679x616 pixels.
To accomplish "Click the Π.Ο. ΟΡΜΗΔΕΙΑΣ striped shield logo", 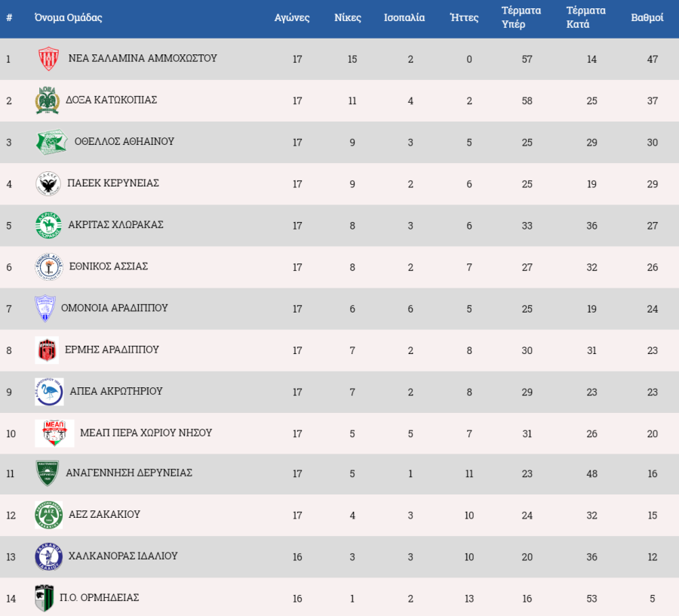I will pyautogui.click(x=45, y=598).
